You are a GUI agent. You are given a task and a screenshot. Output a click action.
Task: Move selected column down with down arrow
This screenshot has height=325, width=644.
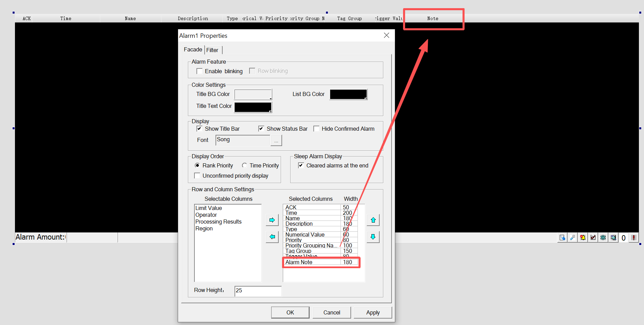pyautogui.click(x=373, y=237)
